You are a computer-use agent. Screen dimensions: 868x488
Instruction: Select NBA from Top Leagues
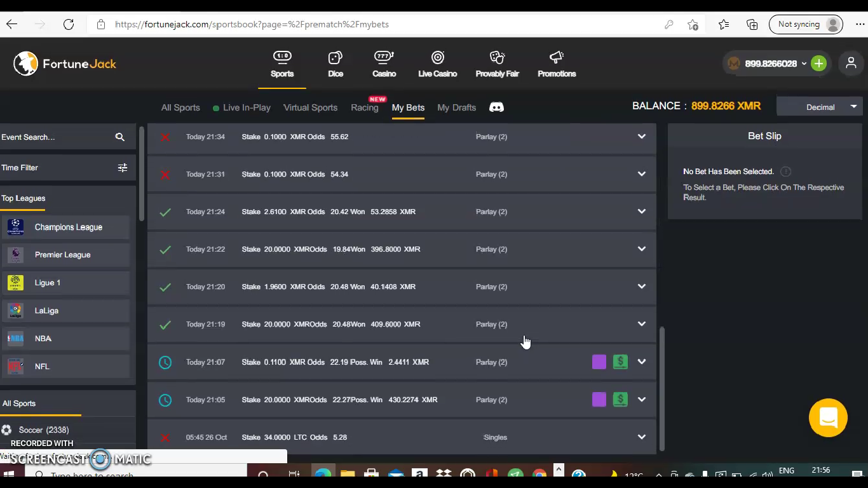click(43, 339)
